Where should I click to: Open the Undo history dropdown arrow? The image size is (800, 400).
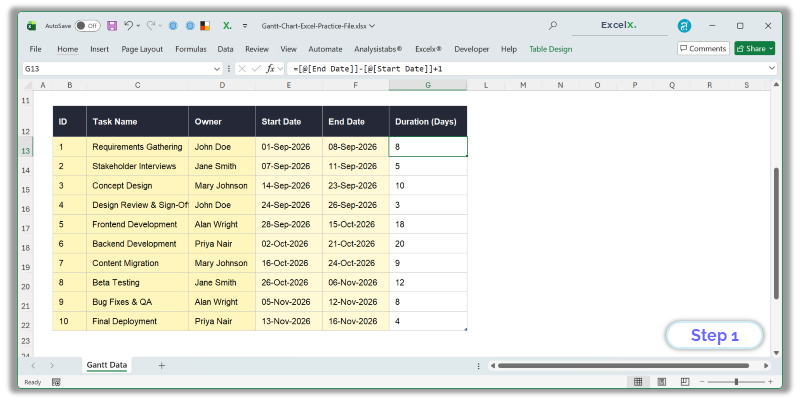tap(138, 26)
